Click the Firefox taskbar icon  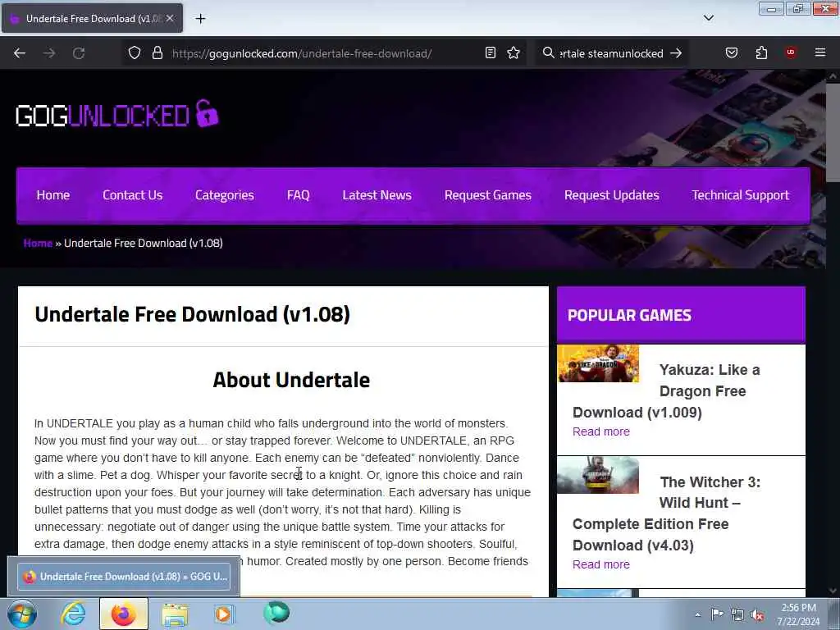pyautogui.click(x=124, y=614)
